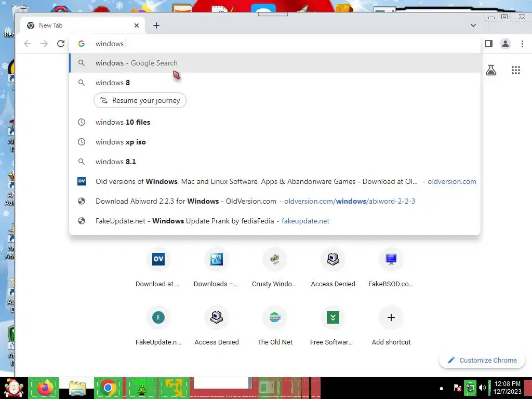The height and width of the screenshot is (399, 532).
Task: Open the Access Denied shortcut beside The Old Net
Action: click(x=216, y=326)
